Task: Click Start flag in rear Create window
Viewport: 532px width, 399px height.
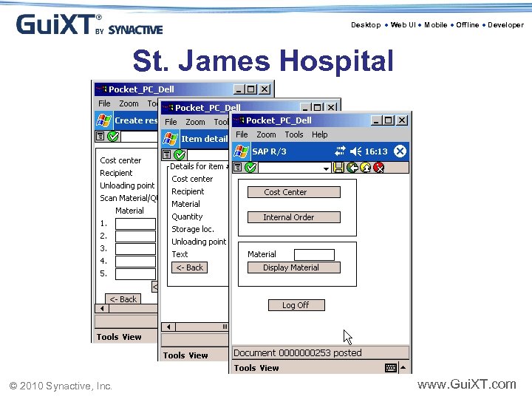Action: 103,120
